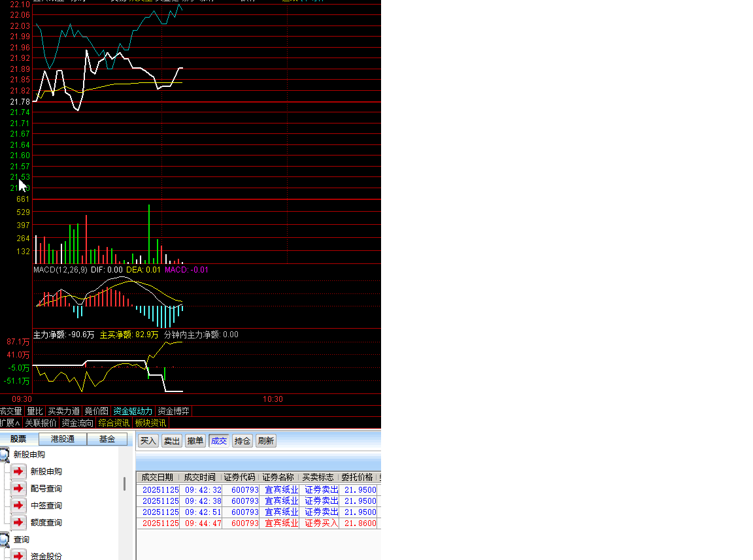Click the red arrow icon next to 资金股份
This screenshot has width=753, height=560.
point(19,555)
